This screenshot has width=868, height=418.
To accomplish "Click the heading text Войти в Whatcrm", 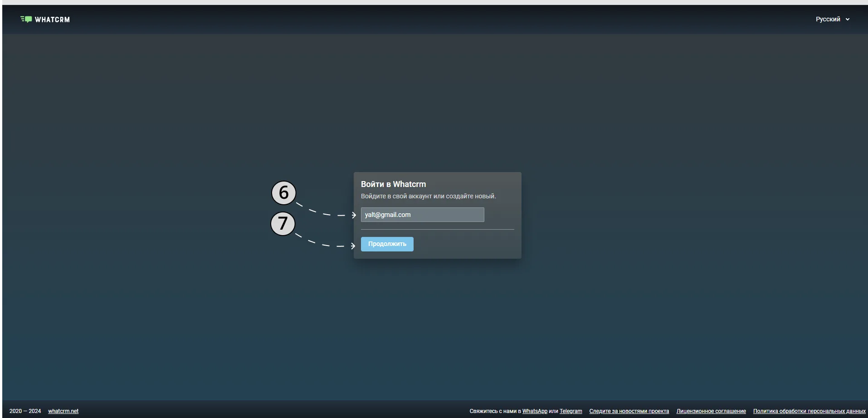I will 393,184.
